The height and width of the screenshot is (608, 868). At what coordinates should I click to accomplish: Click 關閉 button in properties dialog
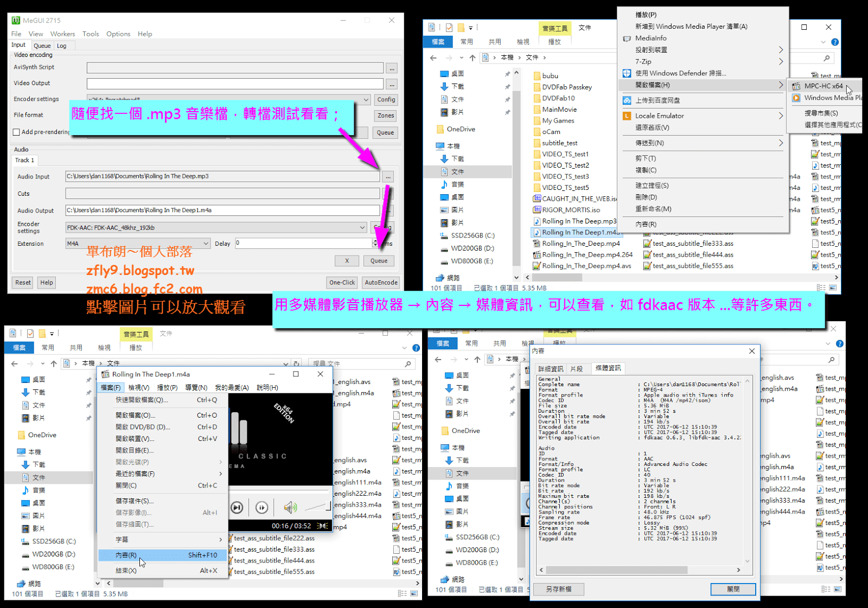click(733, 589)
